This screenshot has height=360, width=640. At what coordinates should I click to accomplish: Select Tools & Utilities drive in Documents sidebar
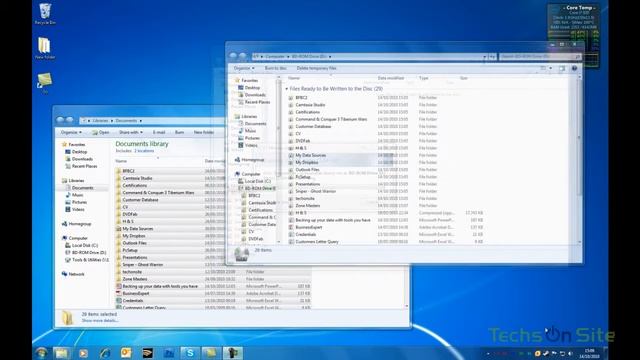point(87,260)
